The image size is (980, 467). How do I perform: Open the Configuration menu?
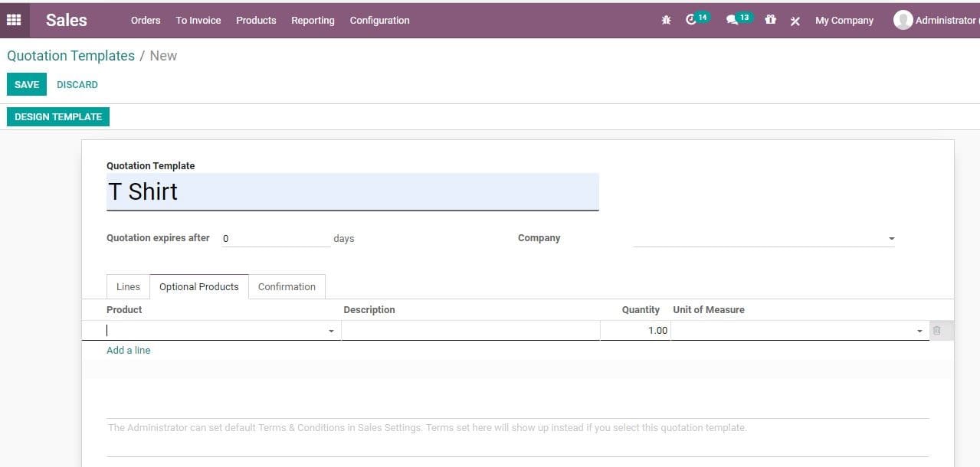click(x=379, y=21)
